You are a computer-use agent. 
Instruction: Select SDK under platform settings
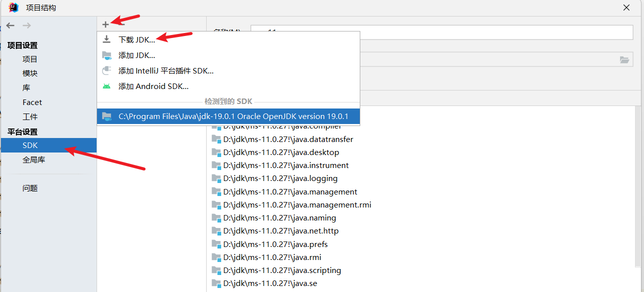(x=49, y=145)
